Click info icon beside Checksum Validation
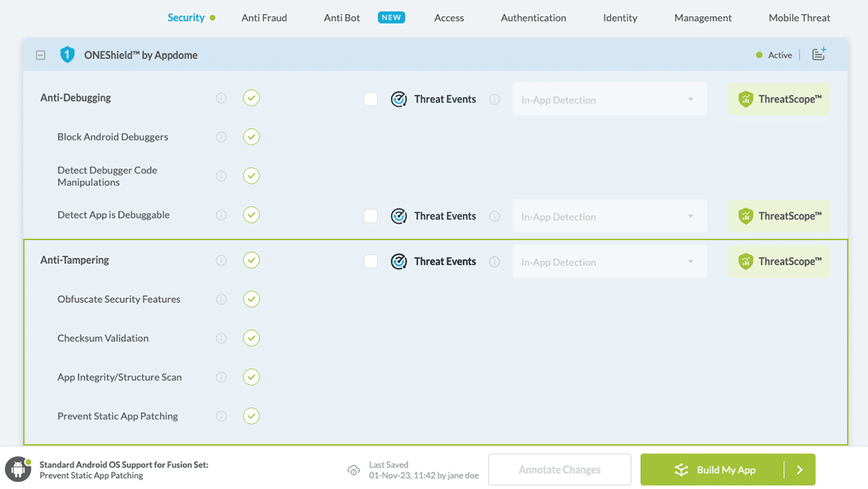Image resolution: width=868 pixels, height=489 pixels. (x=221, y=339)
